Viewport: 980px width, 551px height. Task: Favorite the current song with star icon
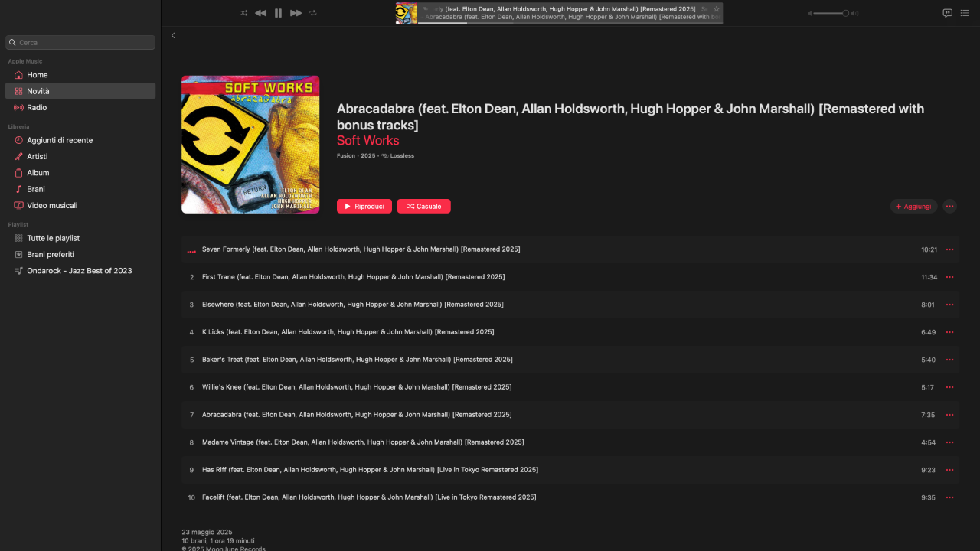point(717,9)
